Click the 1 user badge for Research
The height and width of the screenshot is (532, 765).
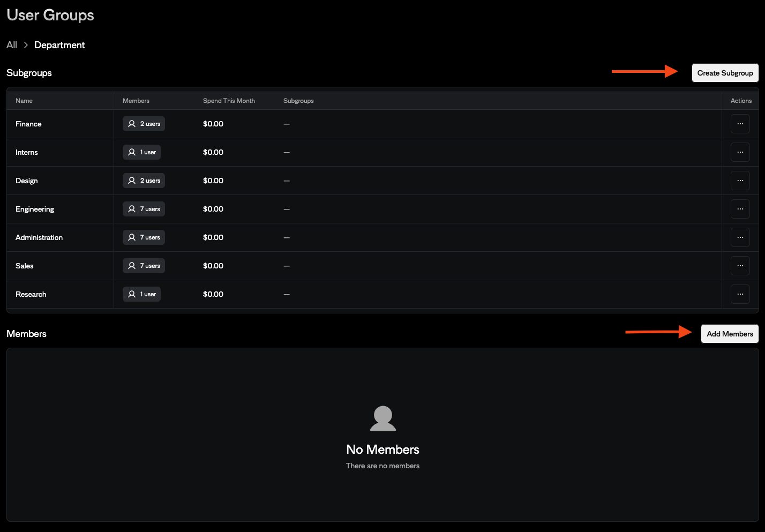click(141, 294)
